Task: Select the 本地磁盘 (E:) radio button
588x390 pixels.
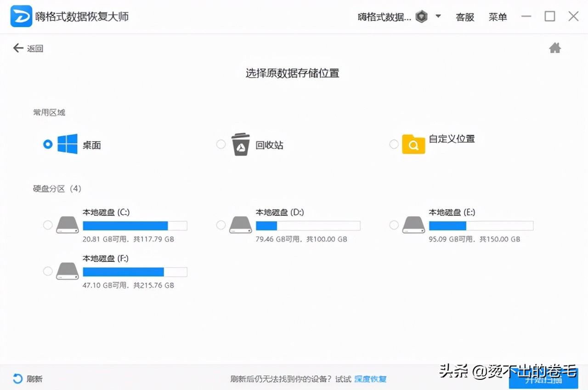Action: click(394, 225)
